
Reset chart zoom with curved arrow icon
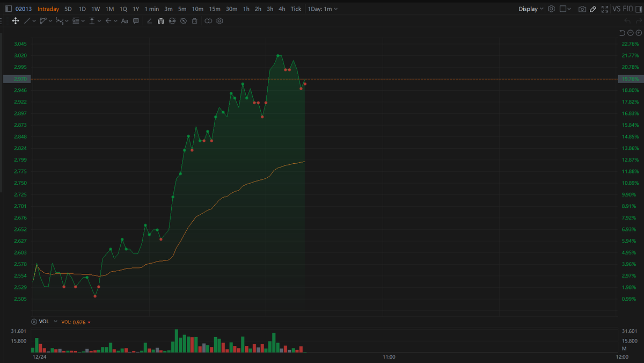coord(623,33)
